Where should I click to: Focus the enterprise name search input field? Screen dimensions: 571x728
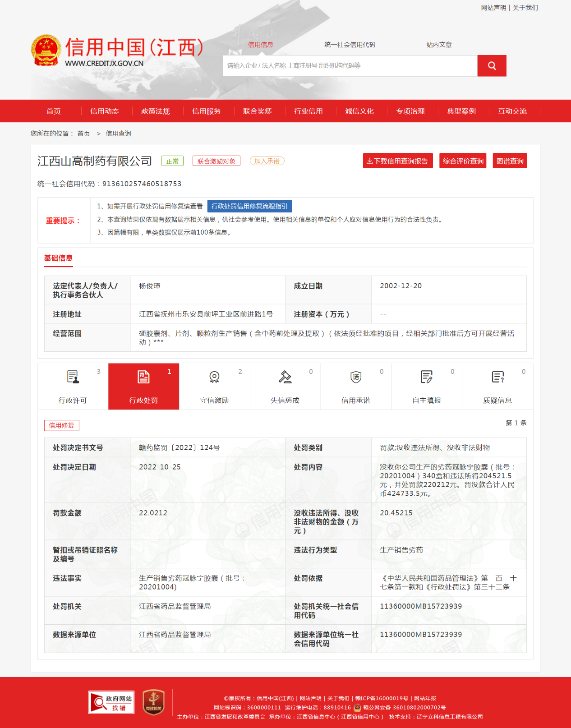coord(350,66)
